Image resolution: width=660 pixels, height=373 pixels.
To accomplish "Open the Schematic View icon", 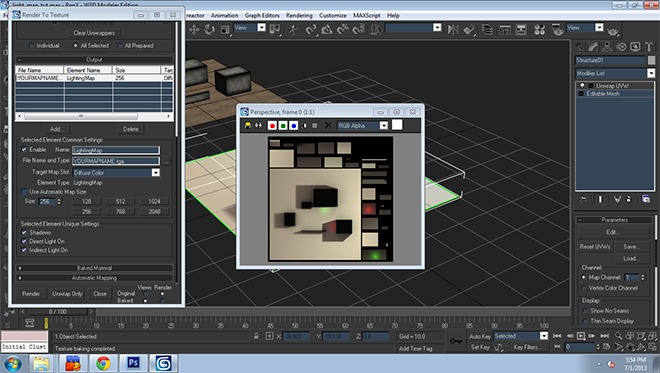I will coord(521,29).
